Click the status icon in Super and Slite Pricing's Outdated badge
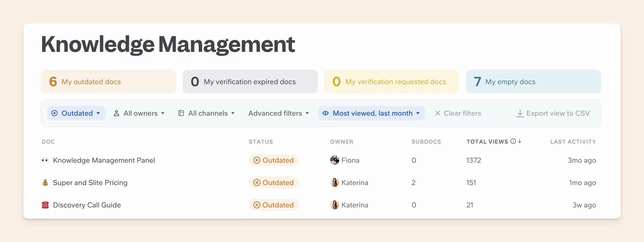The width and height of the screenshot is (644, 242). coord(257,183)
